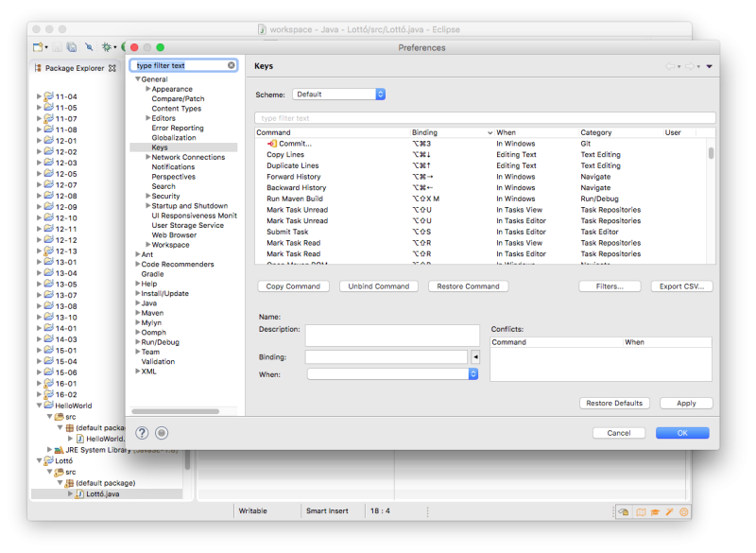Click the lock shell icon in status bar
This screenshot has height=553, width=756.
coord(624,512)
